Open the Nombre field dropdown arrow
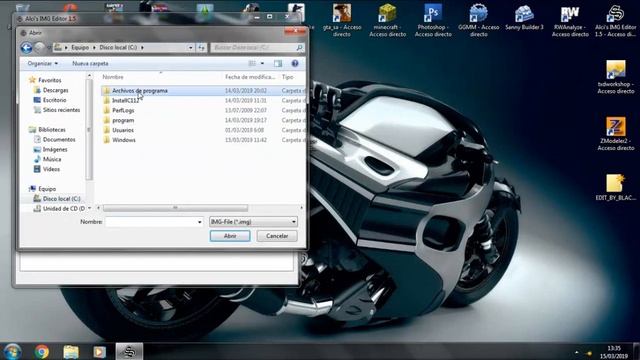 200,222
